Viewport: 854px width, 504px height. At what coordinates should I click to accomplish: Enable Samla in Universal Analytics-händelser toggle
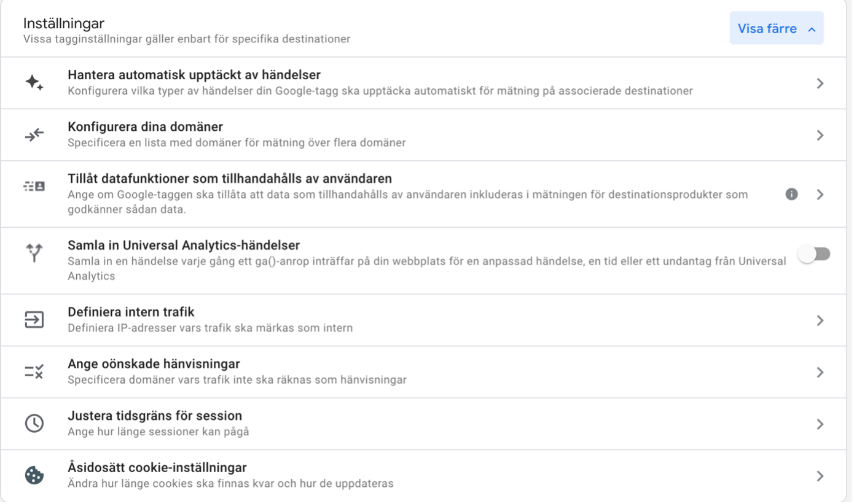click(814, 254)
